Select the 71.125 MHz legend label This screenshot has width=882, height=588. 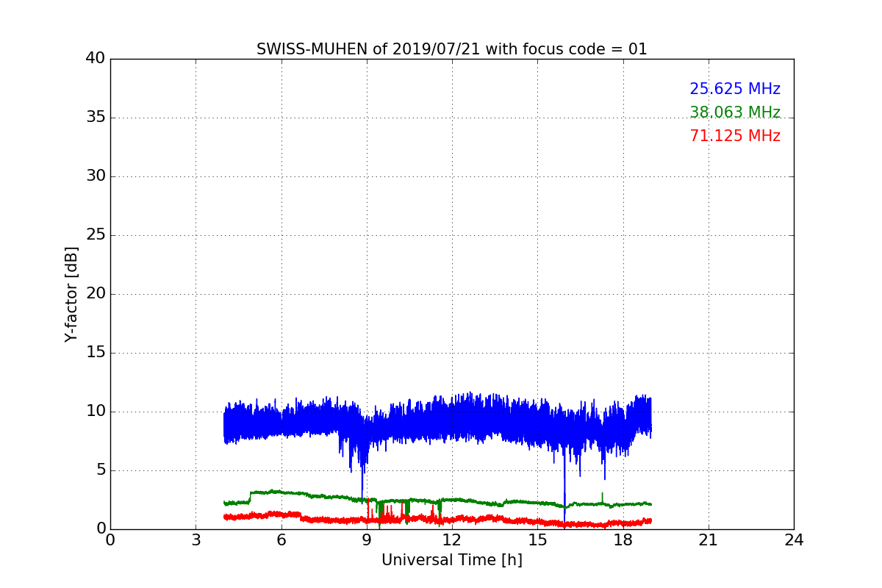735,136
